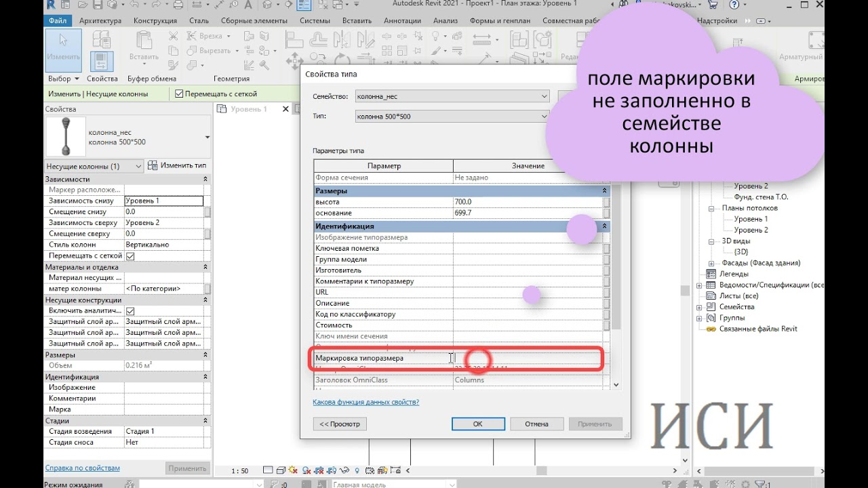
Task: Click the Print icon in quick access toolbar
Action: (x=178, y=5)
